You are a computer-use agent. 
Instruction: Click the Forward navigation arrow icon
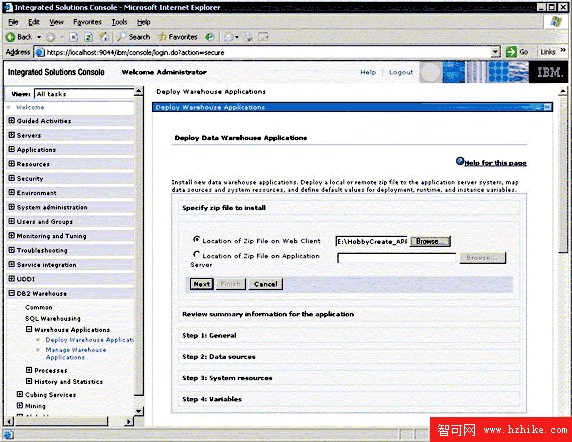click(x=50, y=37)
